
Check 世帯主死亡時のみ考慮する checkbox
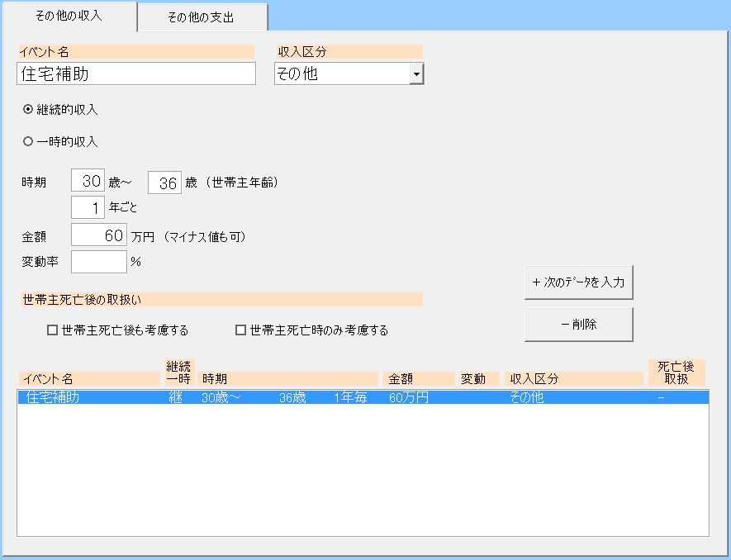pyautogui.click(x=241, y=330)
